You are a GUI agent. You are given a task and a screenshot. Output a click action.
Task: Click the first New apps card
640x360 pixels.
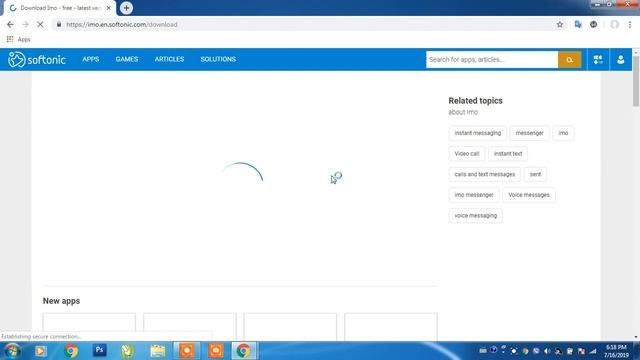(89, 327)
